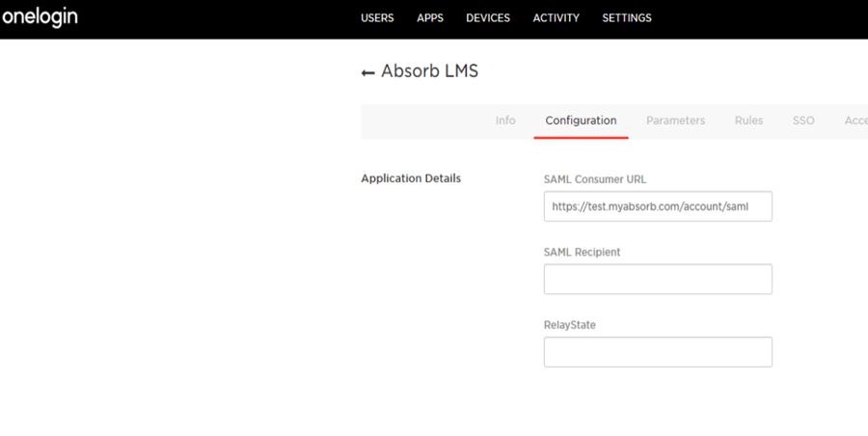Open the ACTIVITY menu

556,17
